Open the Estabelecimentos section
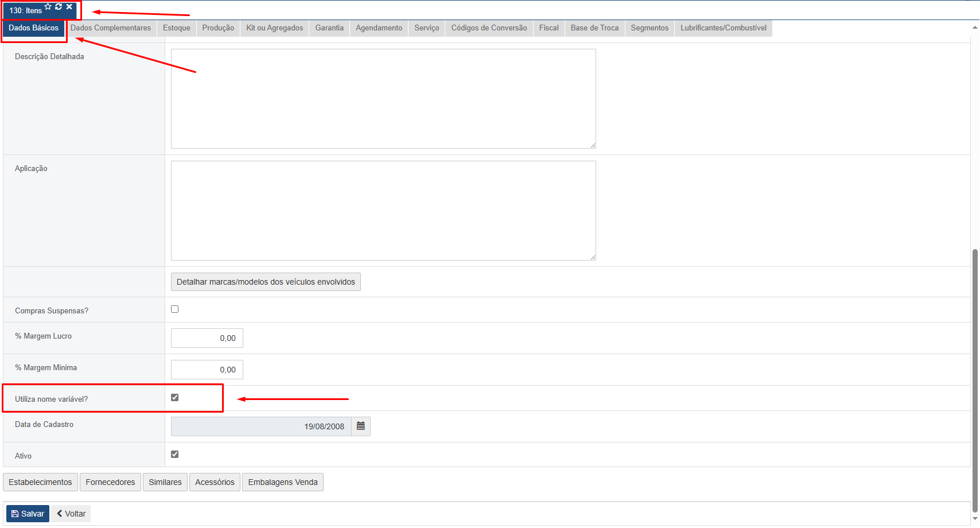Image resolution: width=980 pixels, height=528 pixels. pos(40,482)
